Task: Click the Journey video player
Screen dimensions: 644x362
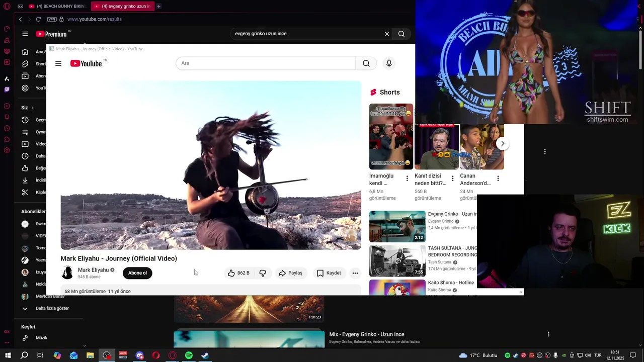Action: [x=211, y=165]
